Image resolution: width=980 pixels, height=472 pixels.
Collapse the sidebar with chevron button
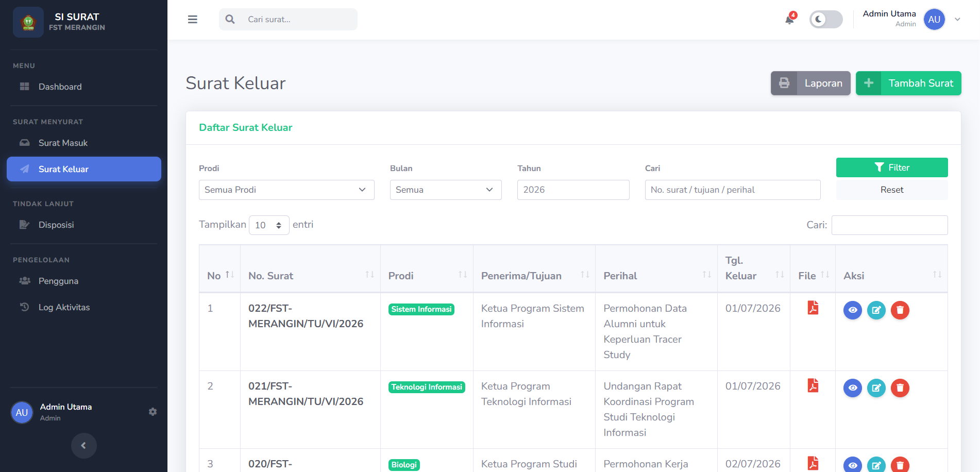84,446
